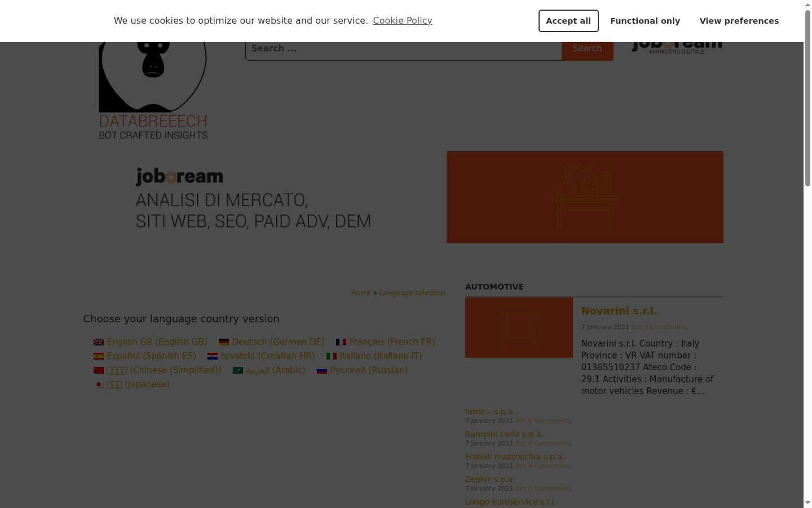The height and width of the screenshot is (508, 812).
Task: Choose Functional only cookies
Action: click(645, 21)
